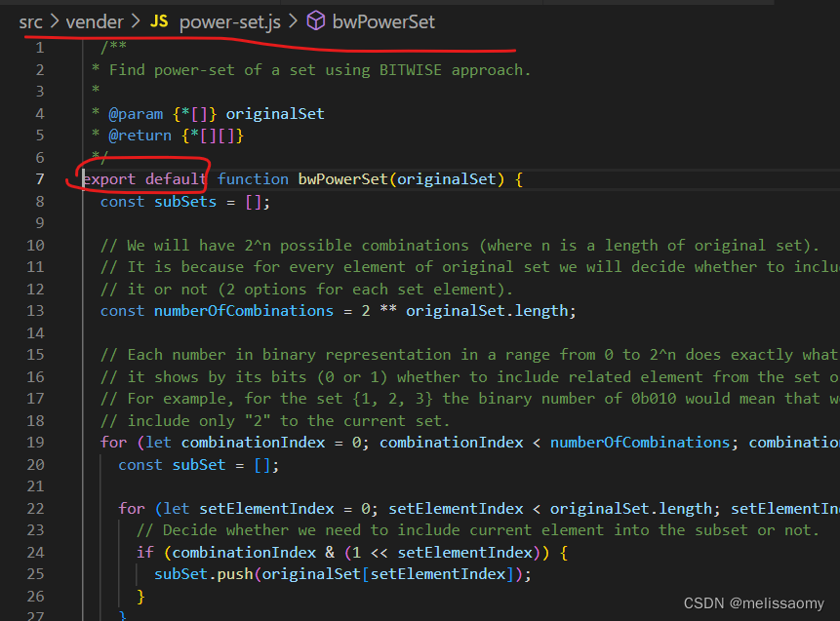840x621 pixels.
Task: Click 'const subSet' declaration on line 20
Action: [x=172, y=465]
